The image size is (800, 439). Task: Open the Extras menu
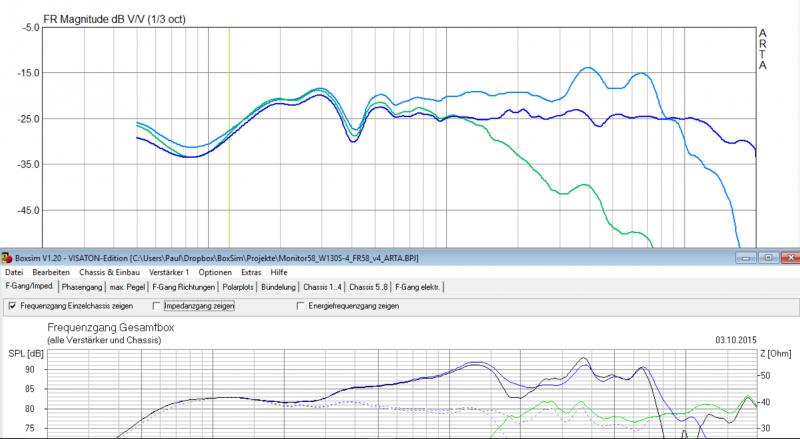251,273
